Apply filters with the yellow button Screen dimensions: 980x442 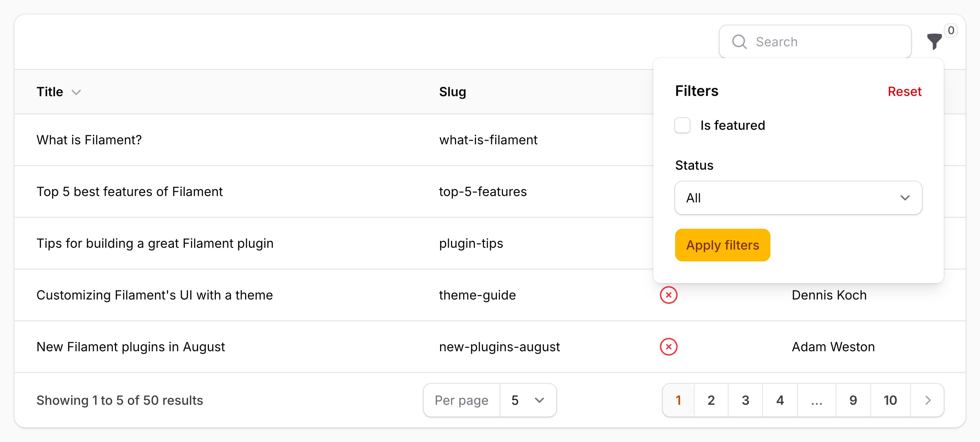(722, 245)
